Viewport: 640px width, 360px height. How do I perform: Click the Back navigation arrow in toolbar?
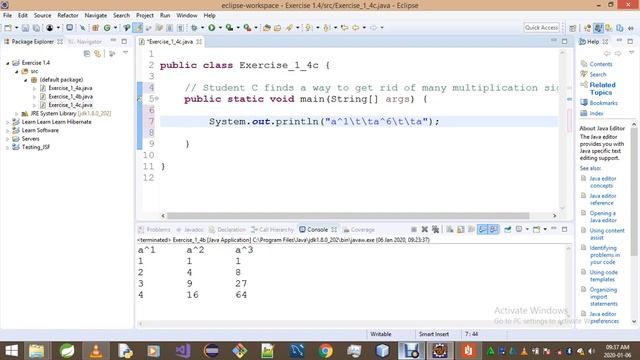pos(356,28)
